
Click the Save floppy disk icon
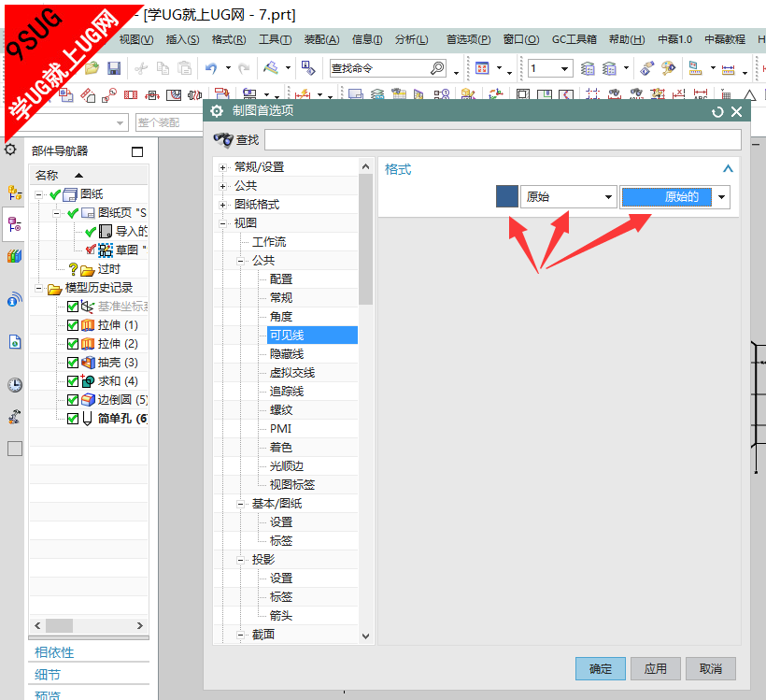click(x=114, y=68)
